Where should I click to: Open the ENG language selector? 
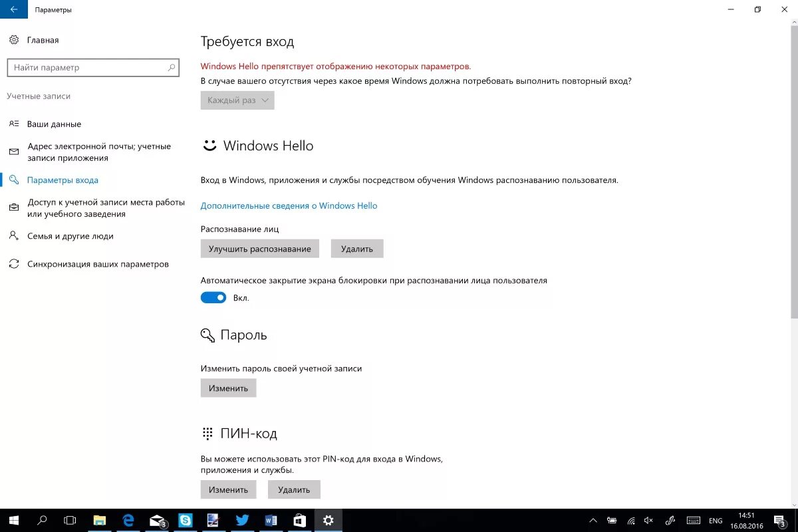(716, 520)
